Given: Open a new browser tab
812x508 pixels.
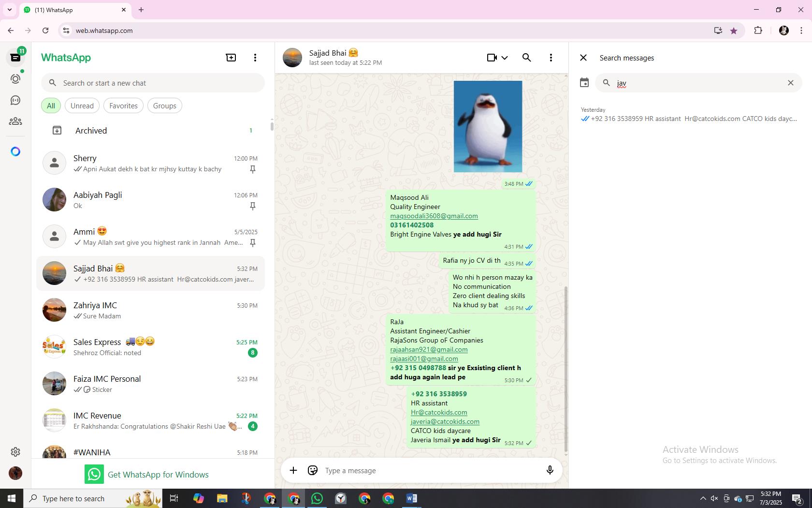Looking at the screenshot, I should pos(141,10).
